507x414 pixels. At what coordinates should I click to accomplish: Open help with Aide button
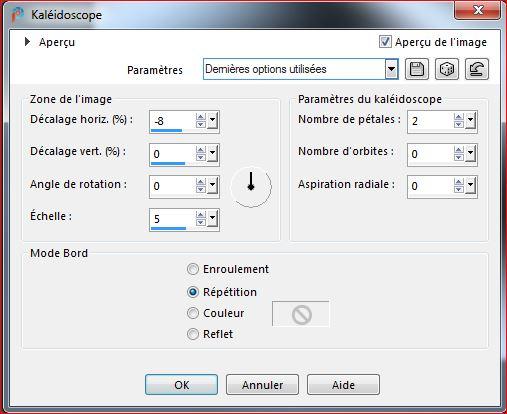point(343,385)
